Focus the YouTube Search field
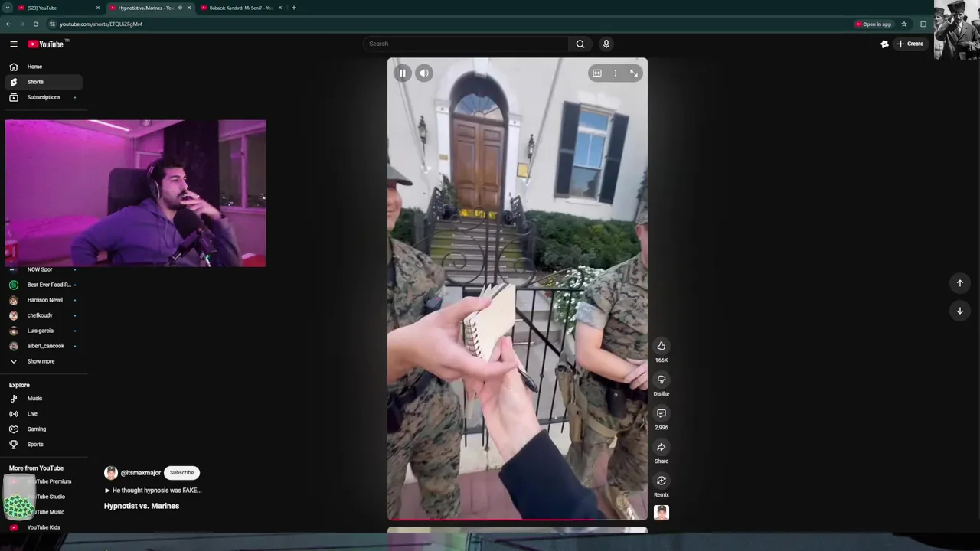This screenshot has height=551, width=980. click(x=466, y=44)
